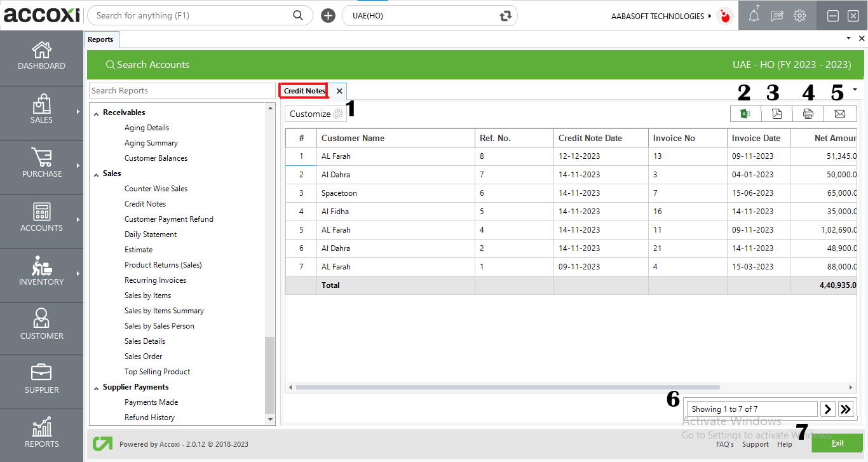
Task: Open the AABASOFT TECHNOLOGIES company dropdown
Action: click(x=661, y=16)
